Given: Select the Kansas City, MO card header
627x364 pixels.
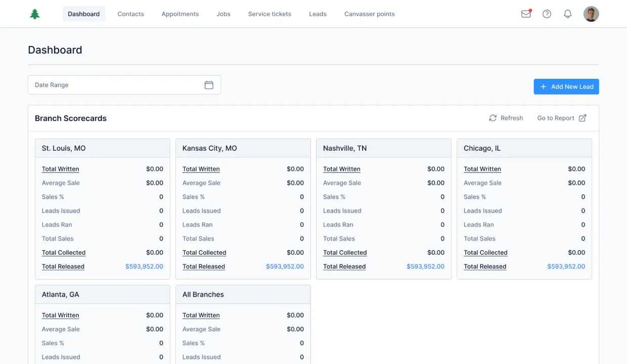Looking at the screenshot, I should click(243, 148).
